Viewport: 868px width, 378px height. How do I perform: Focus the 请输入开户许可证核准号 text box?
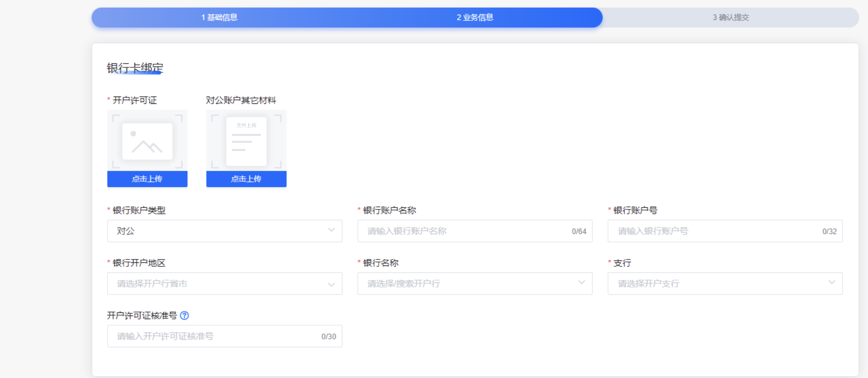pyautogui.click(x=214, y=336)
